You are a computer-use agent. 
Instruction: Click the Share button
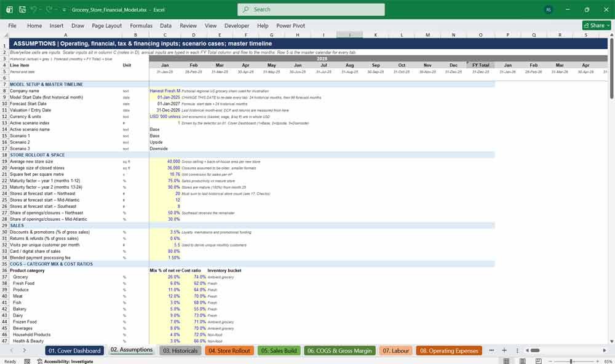pyautogui.click(x=597, y=25)
